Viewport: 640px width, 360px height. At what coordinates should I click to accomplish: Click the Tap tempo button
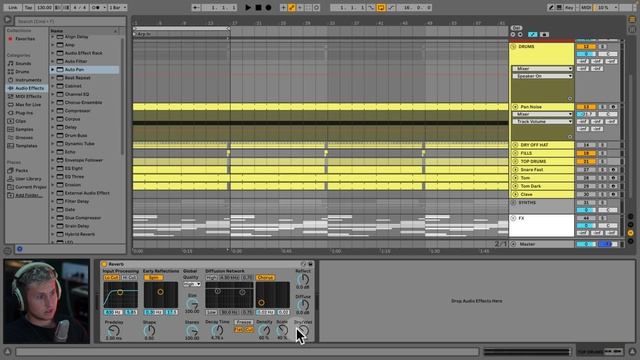pyautogui.click(x=28, y=7)
